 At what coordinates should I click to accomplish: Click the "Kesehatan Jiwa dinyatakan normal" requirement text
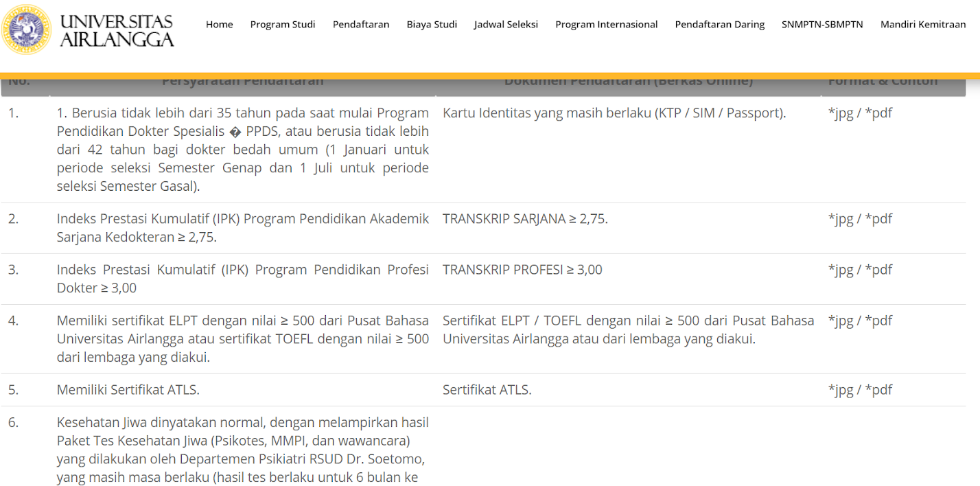[243, 450]
